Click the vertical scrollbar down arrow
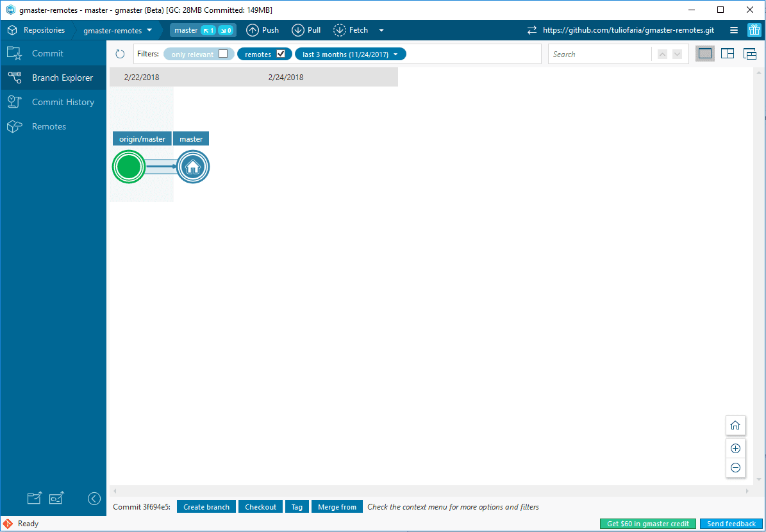The height and width of the screenshot is (532, 766). [759, 480]
